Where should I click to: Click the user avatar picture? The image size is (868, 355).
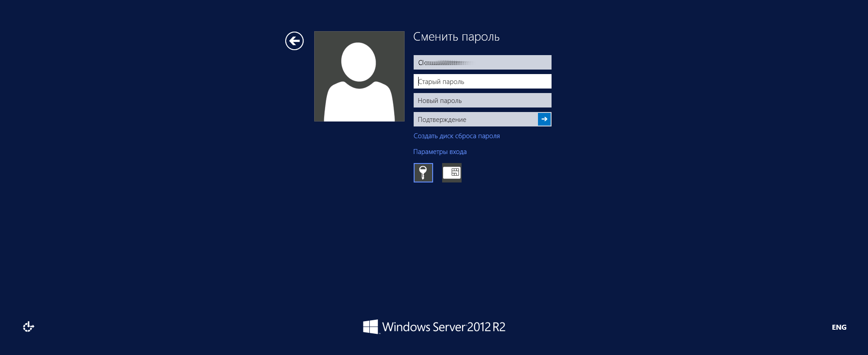[359, 76]
